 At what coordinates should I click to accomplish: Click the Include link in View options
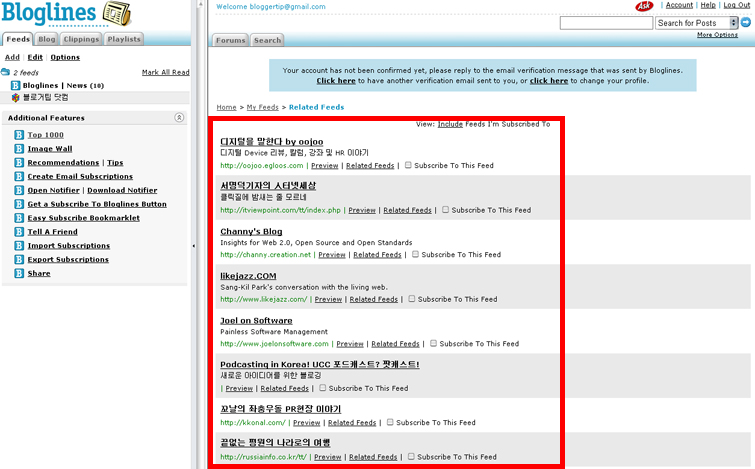450,124
